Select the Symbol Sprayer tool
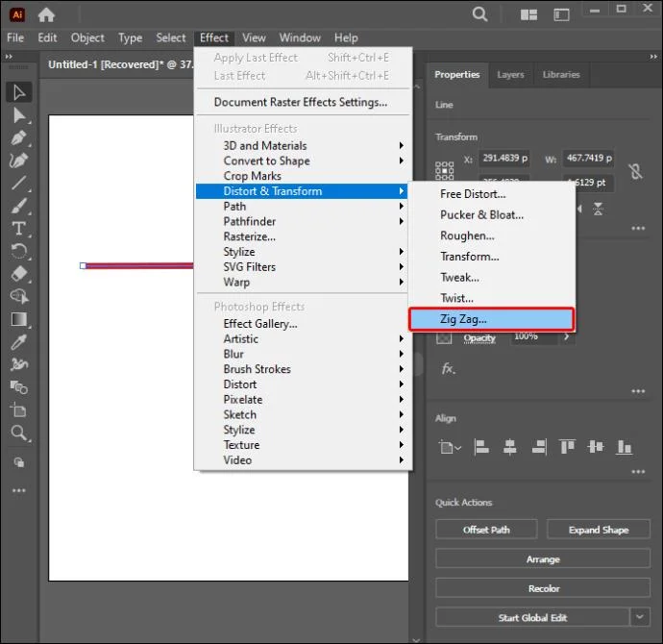Viewport: 663px width, 644px height. [x=19, y=364]
